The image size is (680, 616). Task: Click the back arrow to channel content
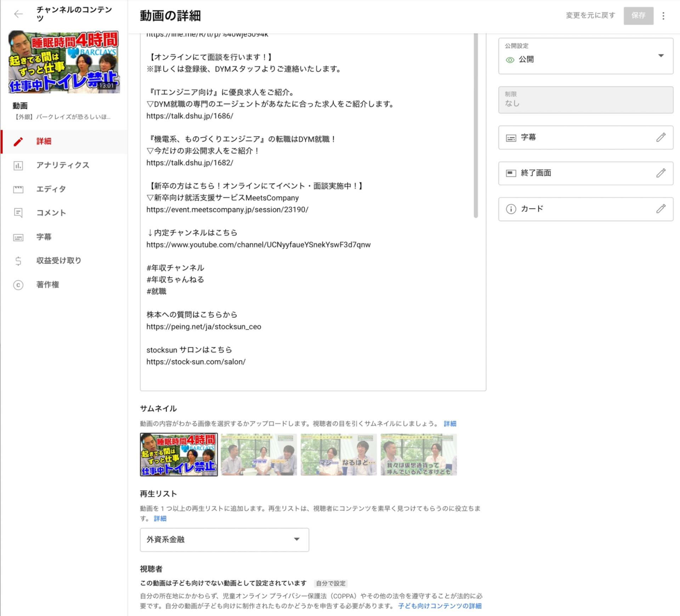tap(18, 14)
